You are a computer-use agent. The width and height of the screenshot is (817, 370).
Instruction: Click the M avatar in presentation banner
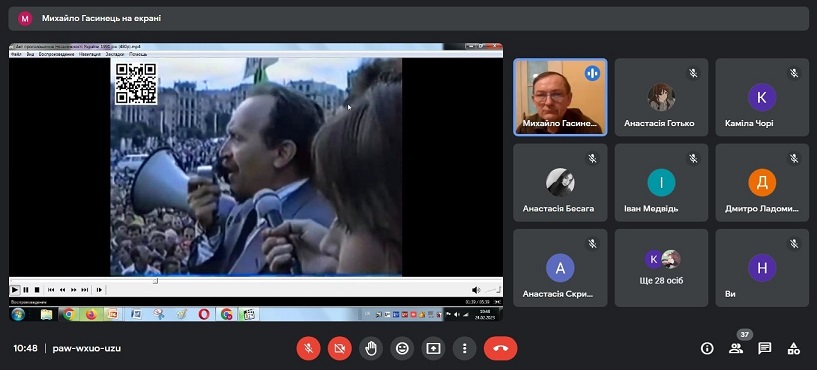25,19
